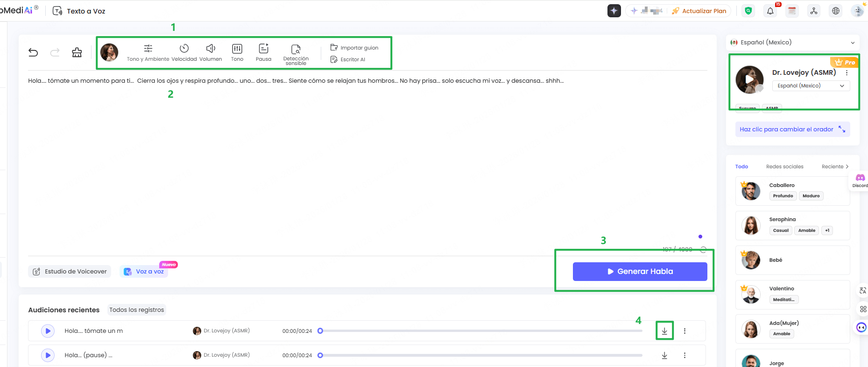Click the green shield search icon
Image resolution: width=868 pixels, height=367 pixels.
click(748, 11)
